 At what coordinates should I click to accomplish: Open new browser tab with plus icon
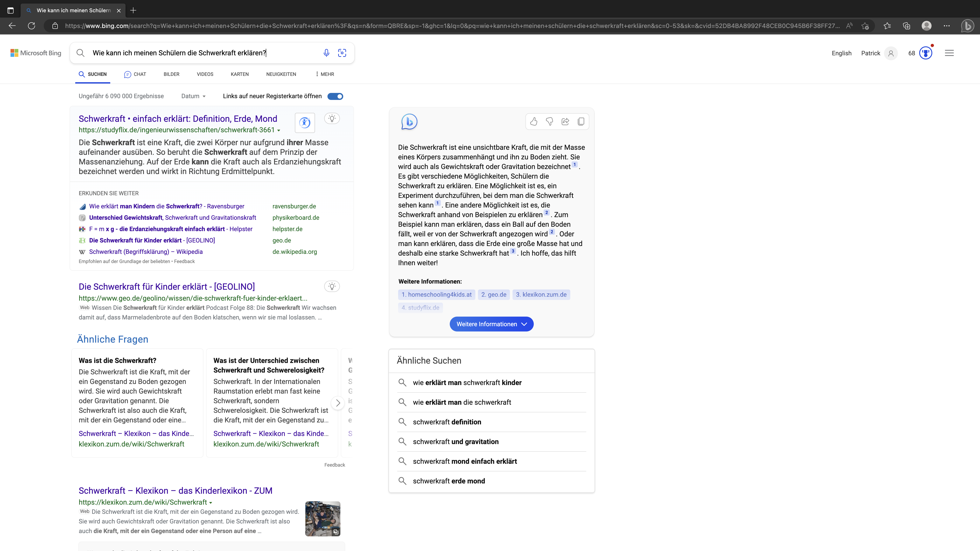click(133, 10)
